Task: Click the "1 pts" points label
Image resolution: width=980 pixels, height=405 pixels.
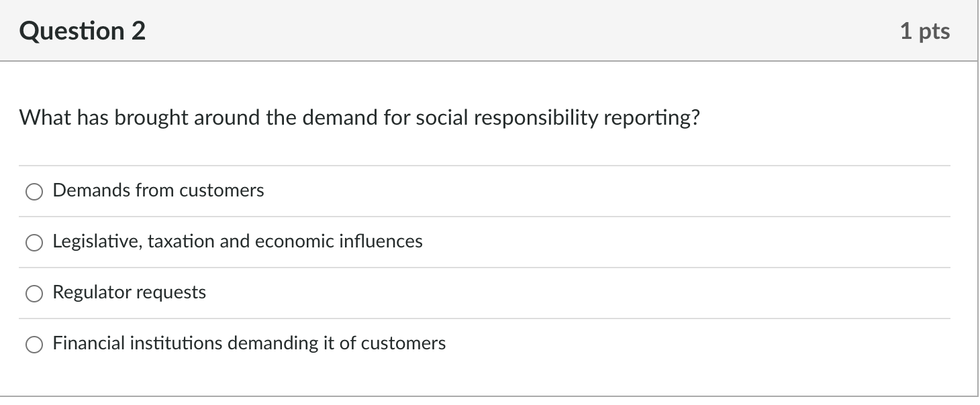Action: [x=925, y=32]
